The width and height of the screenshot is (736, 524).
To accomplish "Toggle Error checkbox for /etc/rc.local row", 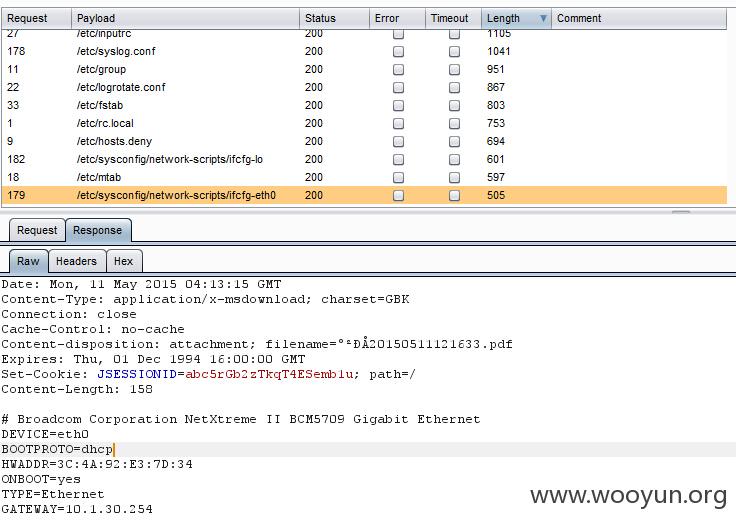I will 399,123.
